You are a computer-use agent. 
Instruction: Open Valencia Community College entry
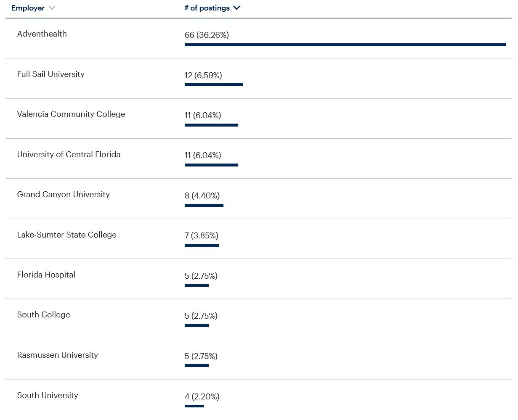click(71, 114)
